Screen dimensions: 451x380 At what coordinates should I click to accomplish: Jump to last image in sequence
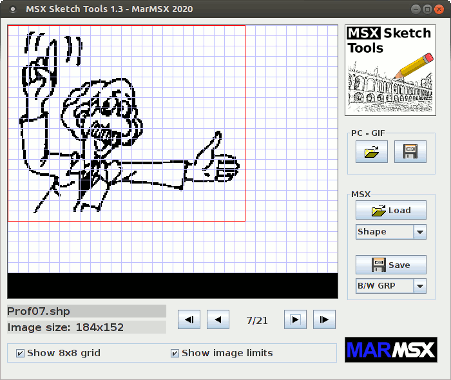324,320
